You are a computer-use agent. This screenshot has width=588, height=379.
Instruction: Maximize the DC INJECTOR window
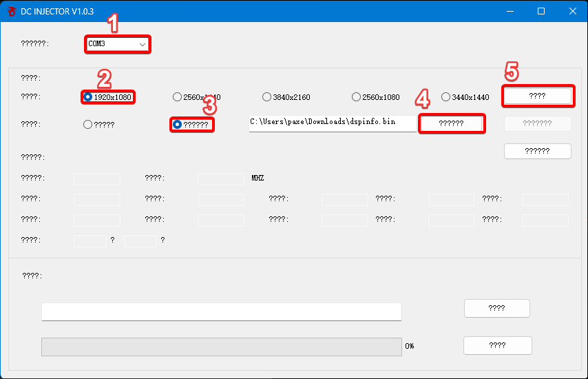(541, 11)
